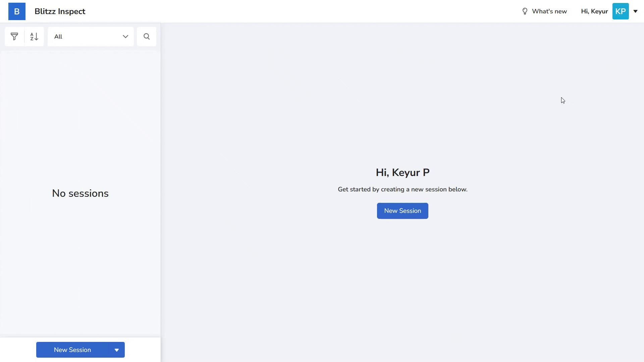Open the session filter funnel icon
Viewport: 644px width, 362px height.
[14, 37]
